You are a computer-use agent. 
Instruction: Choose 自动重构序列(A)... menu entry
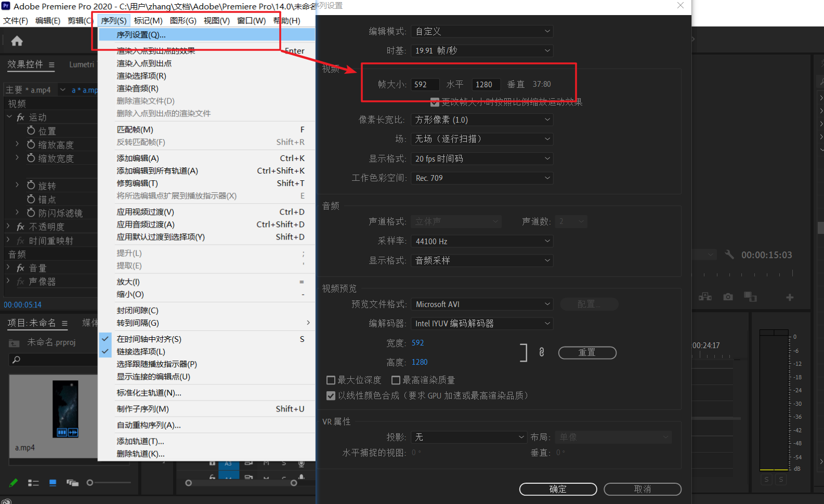click(207, 426)
